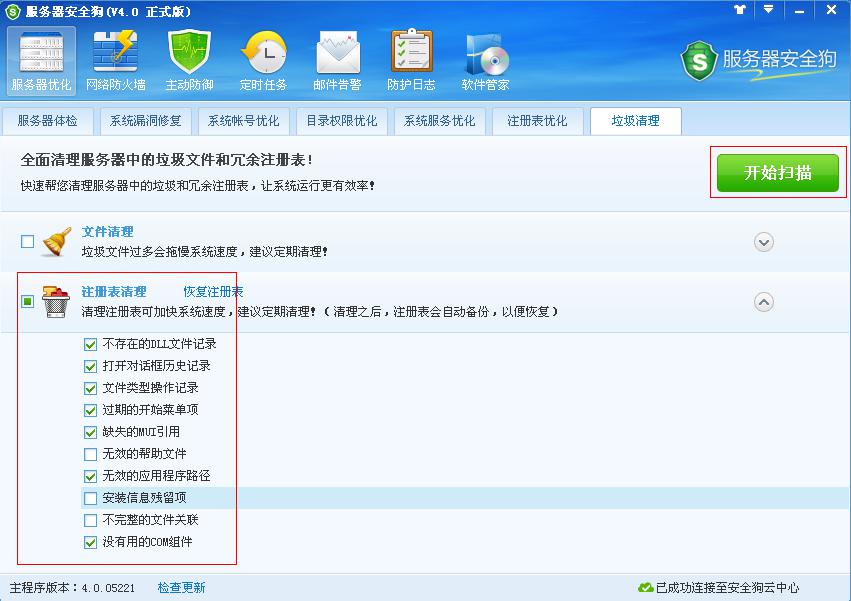Open the 防护日志 panel

[411, 57]
